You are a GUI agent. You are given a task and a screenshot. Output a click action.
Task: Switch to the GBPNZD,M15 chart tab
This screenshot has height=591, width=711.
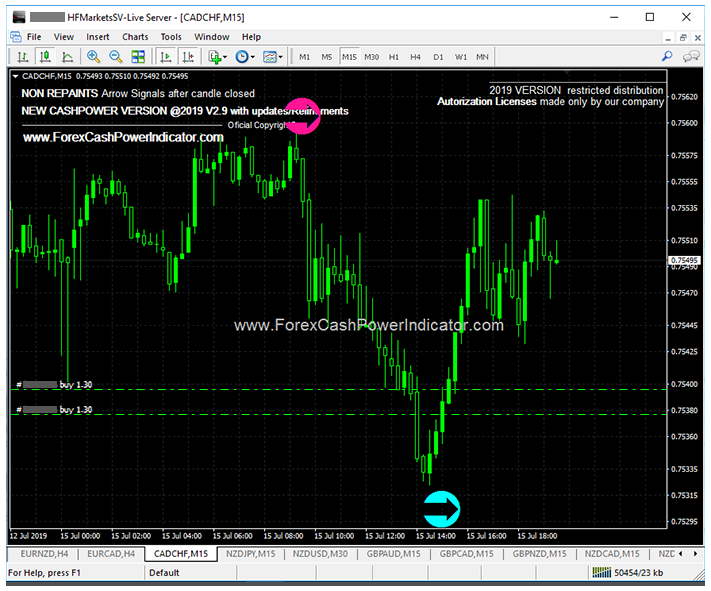[x=540, y=553]
